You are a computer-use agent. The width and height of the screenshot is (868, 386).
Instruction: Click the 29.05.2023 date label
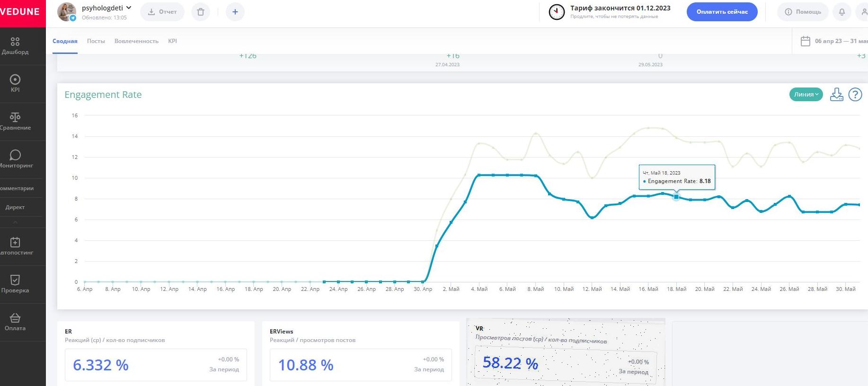[x=650, y=65]
